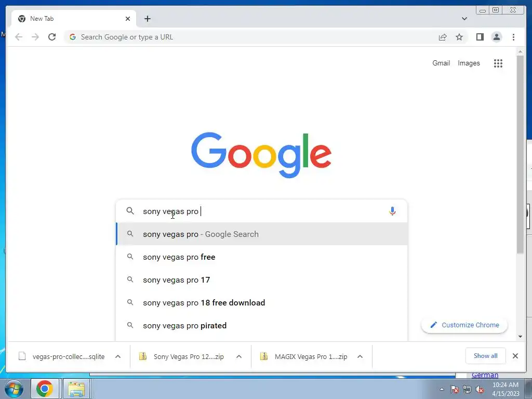Select 'sony vegas pro free' suggestion
The image size is (532, 399).
262,257
